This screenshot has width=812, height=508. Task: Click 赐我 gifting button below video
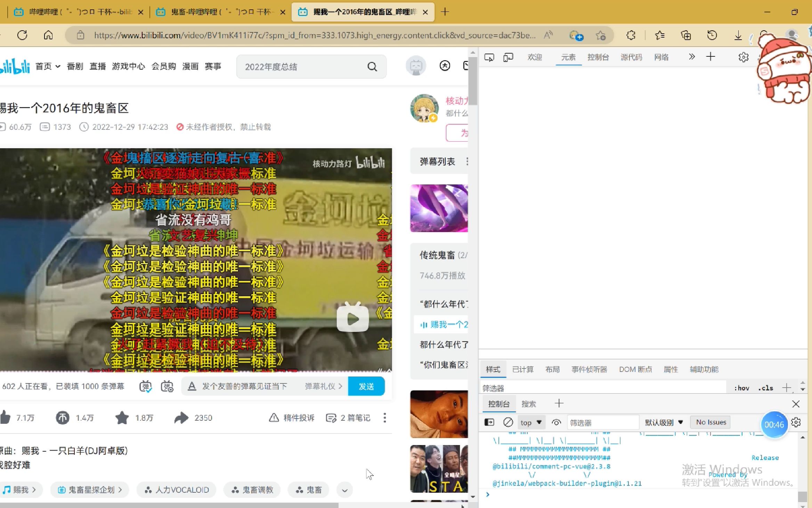21,489
